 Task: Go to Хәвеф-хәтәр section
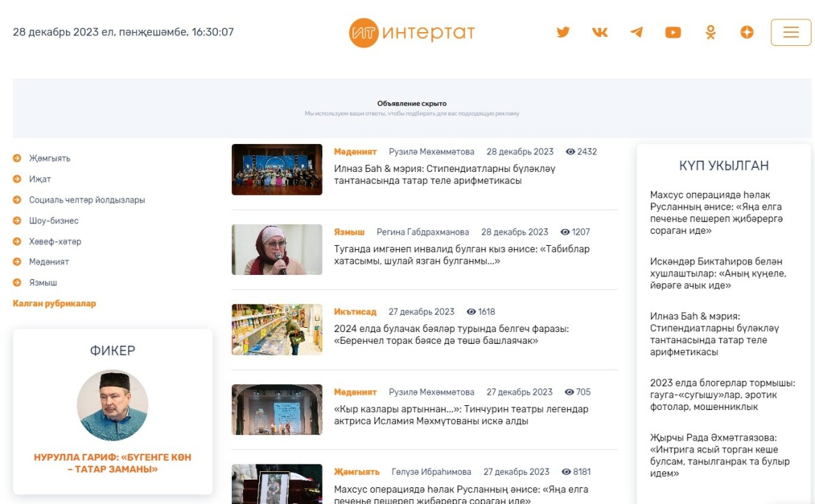click(55, 242)
